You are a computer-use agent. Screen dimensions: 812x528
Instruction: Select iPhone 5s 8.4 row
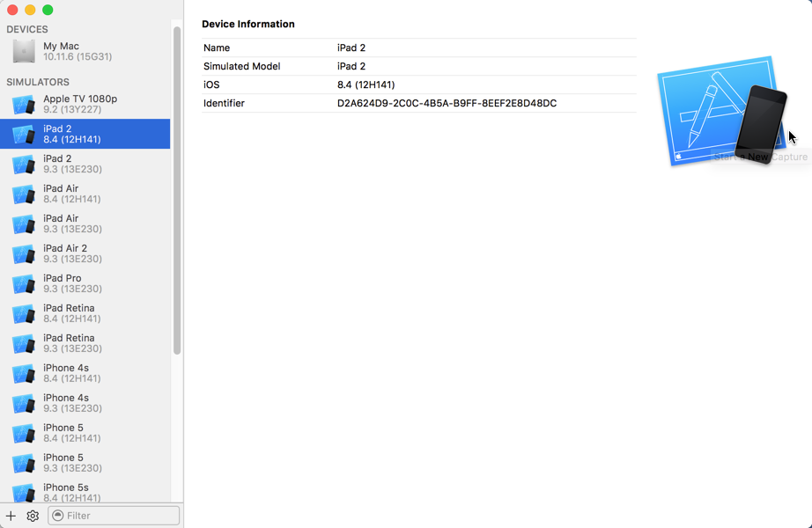(85, 490)
